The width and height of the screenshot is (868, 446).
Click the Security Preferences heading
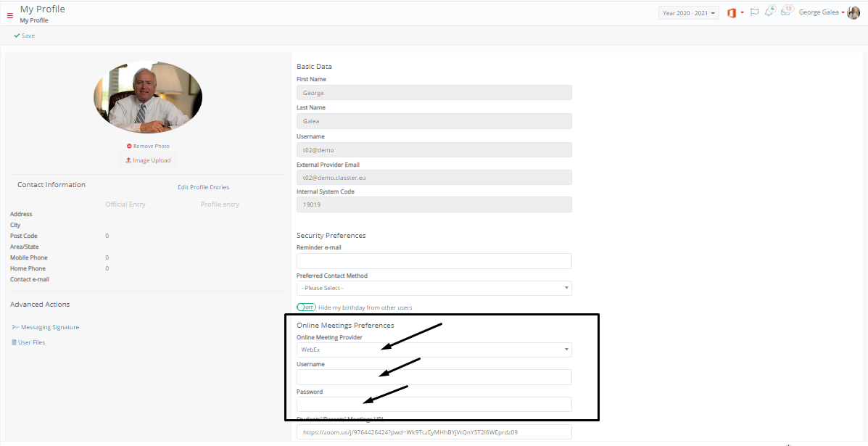pos(331,235)
